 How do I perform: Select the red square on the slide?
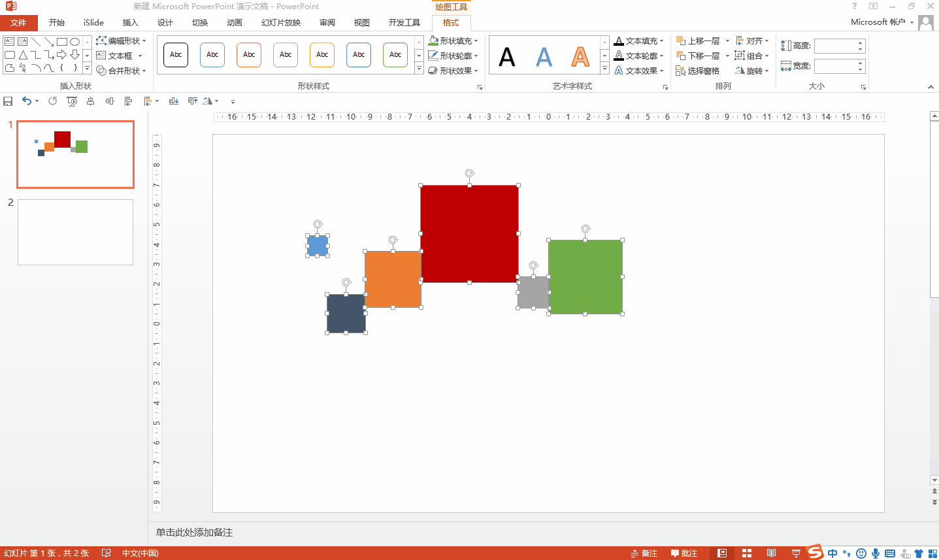point(469,234)
